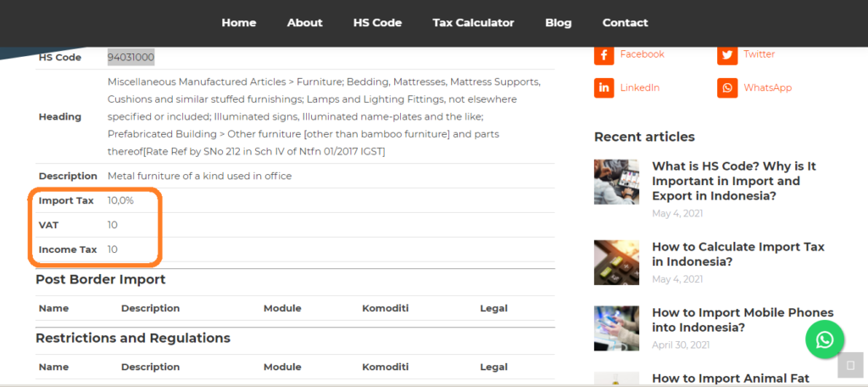Click 'Recent articles' sidebar heading
This screenshot has width=868, height=387.
click(x=644, y=137)
